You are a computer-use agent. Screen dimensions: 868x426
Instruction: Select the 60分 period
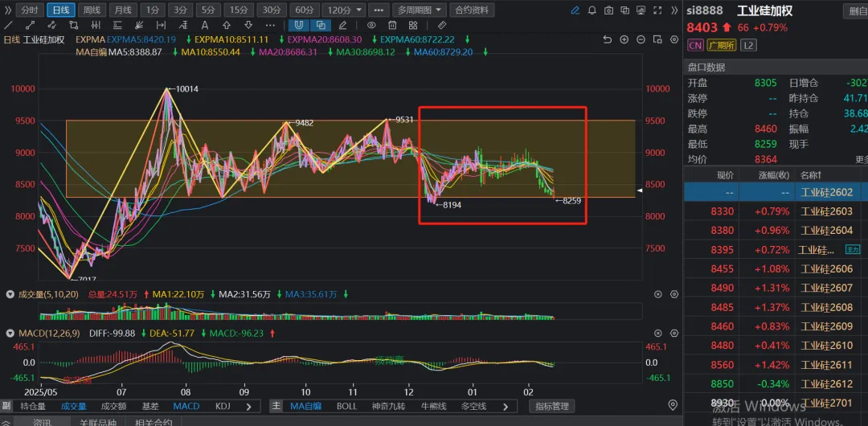click(305, 10)
